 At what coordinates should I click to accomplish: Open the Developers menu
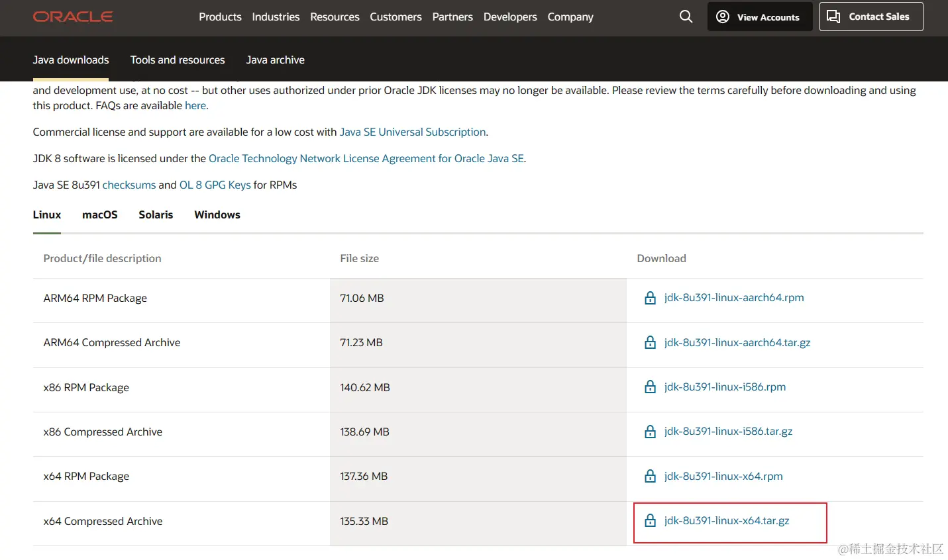tap(510, 17)
